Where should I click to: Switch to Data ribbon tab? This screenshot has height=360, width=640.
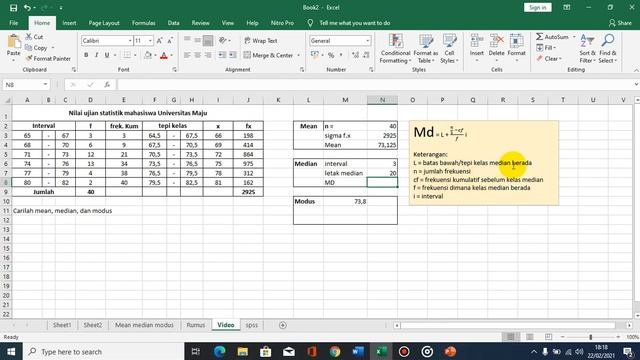[173, 23]
